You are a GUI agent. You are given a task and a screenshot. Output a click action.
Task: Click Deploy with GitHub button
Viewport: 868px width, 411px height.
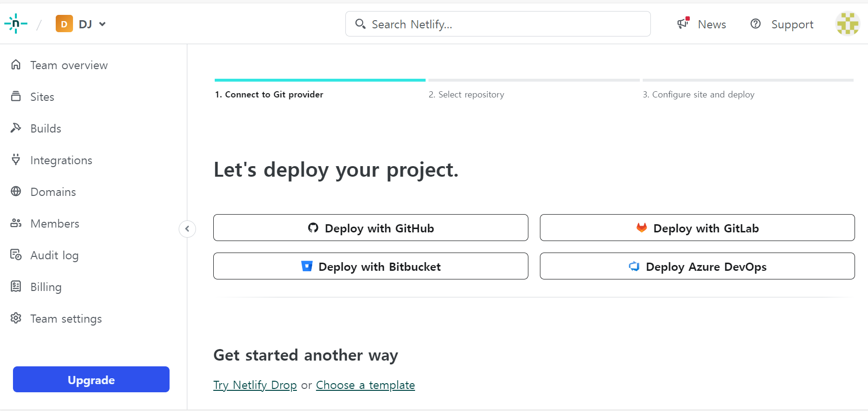point(371,228)
